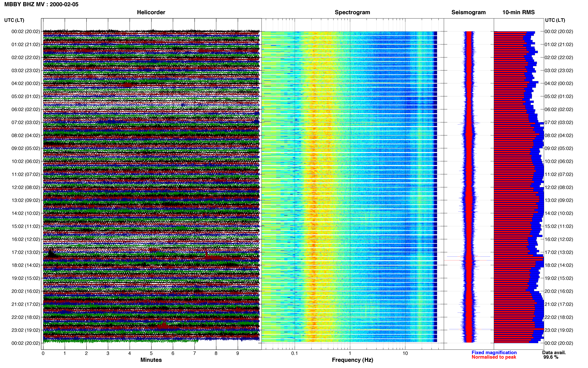
Task: Click the left '07:02 (03:02)' time label
Action: point(26,122)
